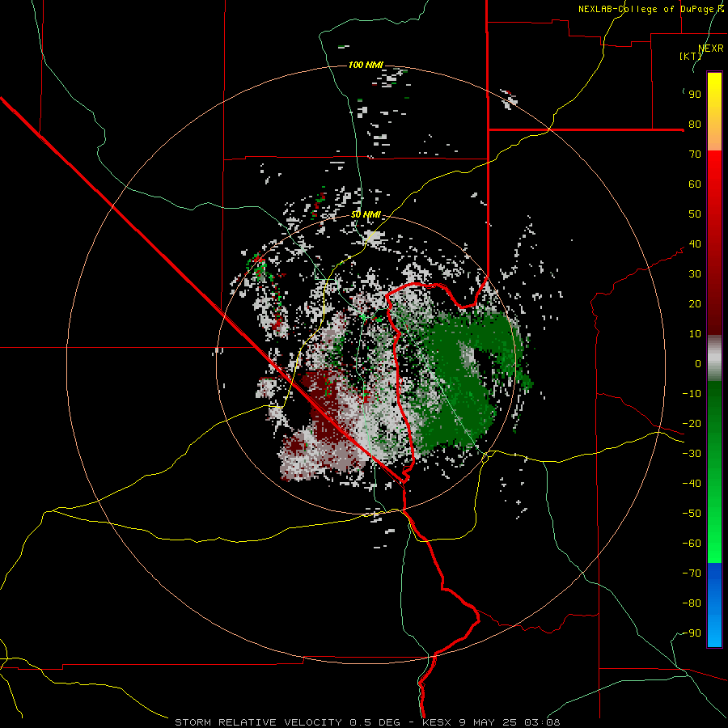This screenshot has width=728, height=728.
Task: Click the -40 value on velocity scale
Action: [692, 484]
